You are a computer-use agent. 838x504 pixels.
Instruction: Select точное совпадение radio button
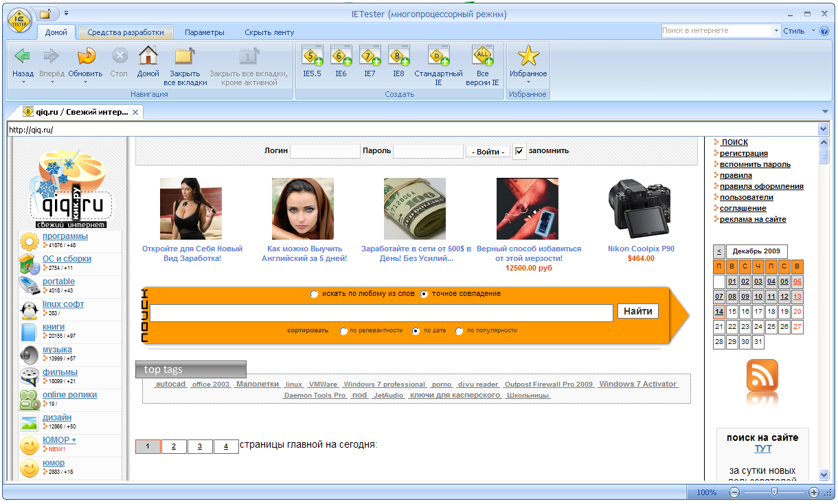coord(424,294)
